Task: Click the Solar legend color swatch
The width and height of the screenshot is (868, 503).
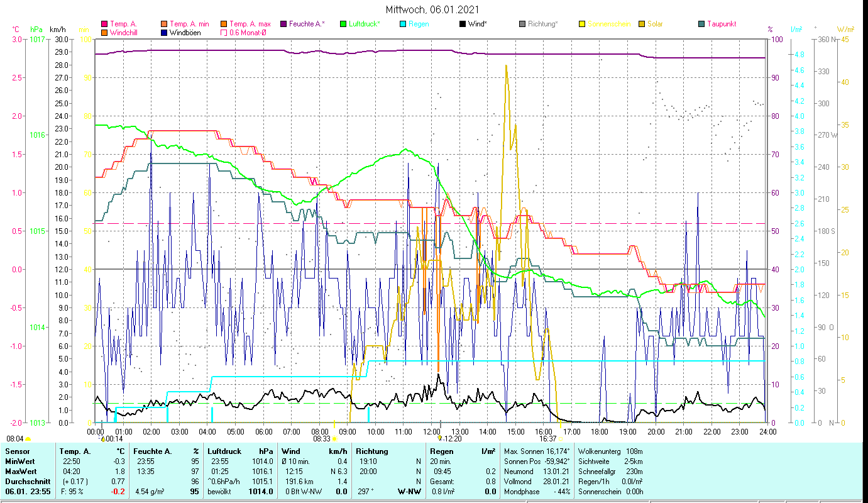Action: pyautogui.click(x=641, y=25)
